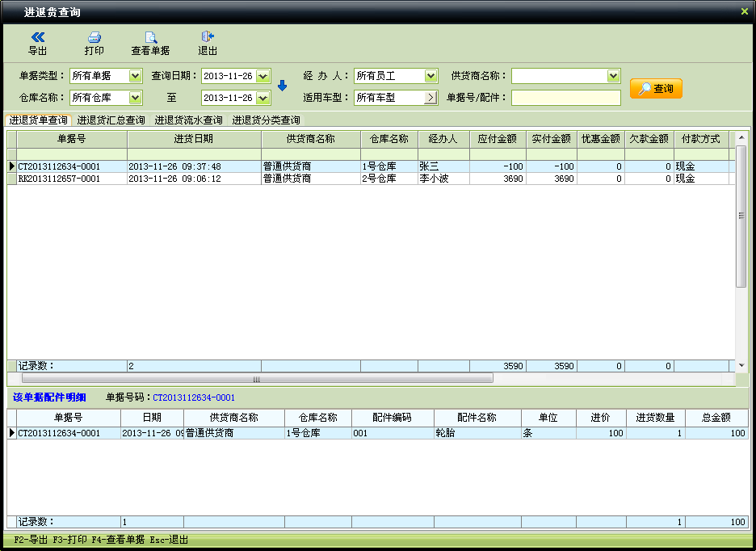Click the 配件名称 column header
This screenshot has width=756, height=551.
(477, 418)
